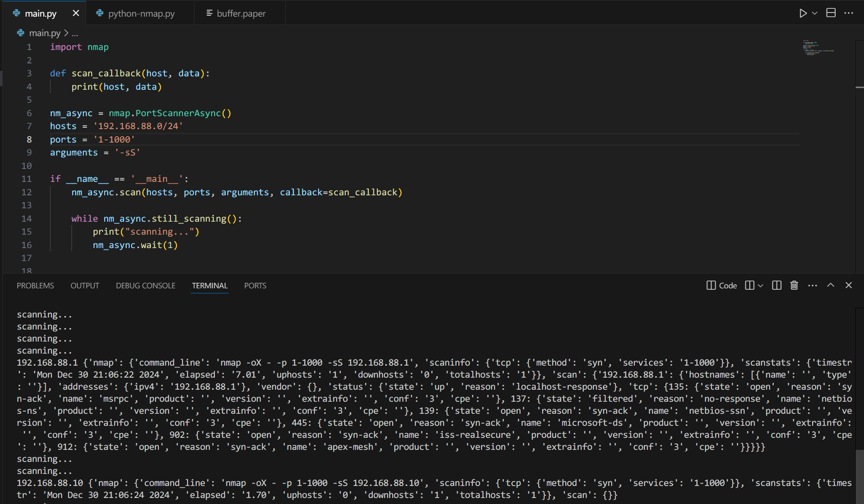The image size is (864, 504).
Task: Expand the terminal launch profile dropdown
Action: coord(760,286)
